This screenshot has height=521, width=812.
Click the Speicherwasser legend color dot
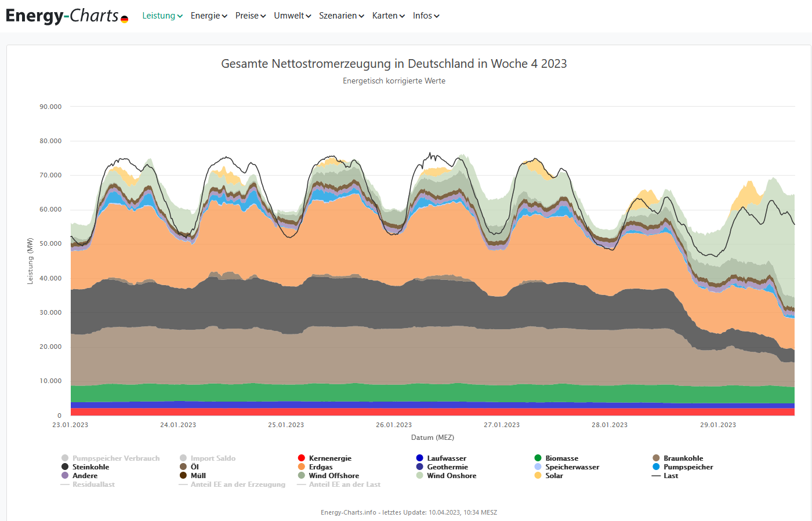pos(538,467)
